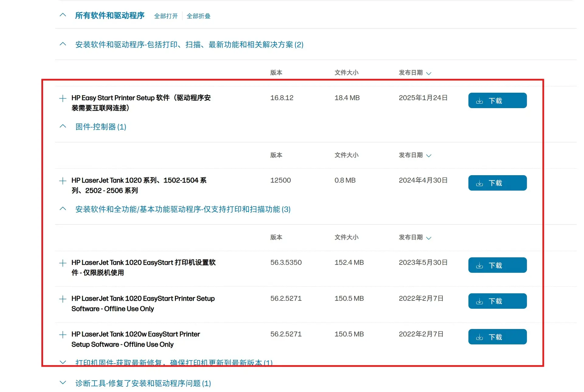
Task: Collapse 安装软件和驱动程序-包括打印 section
Action: coord(63,44)
